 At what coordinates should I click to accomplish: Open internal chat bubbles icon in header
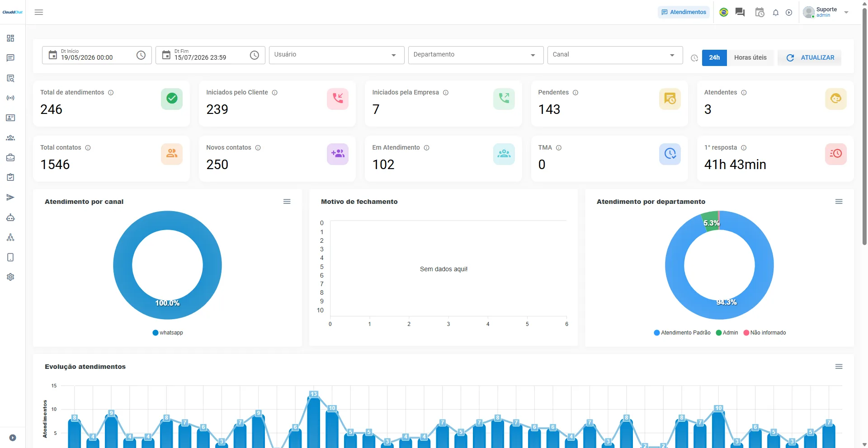tap(740, 12)
